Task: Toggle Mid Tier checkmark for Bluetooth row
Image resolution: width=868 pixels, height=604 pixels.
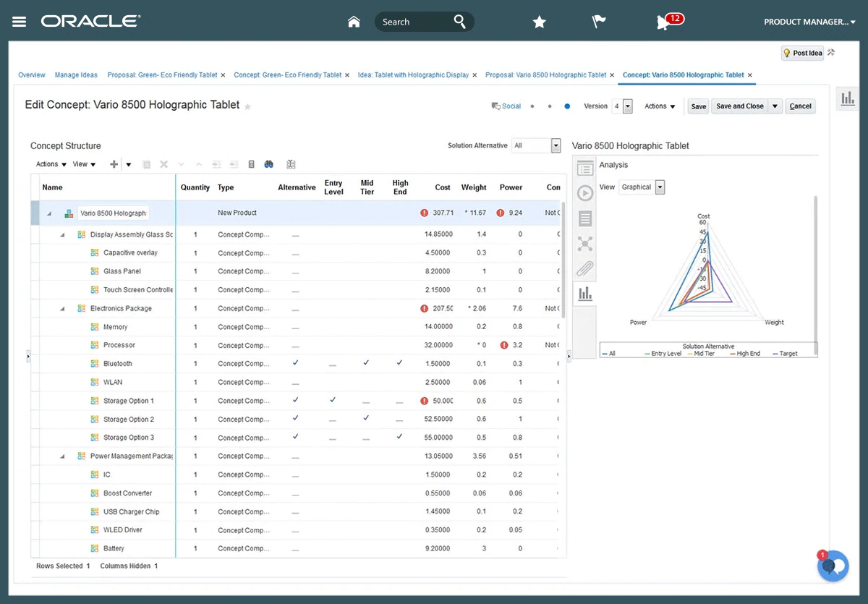Action: coord(366,363)
